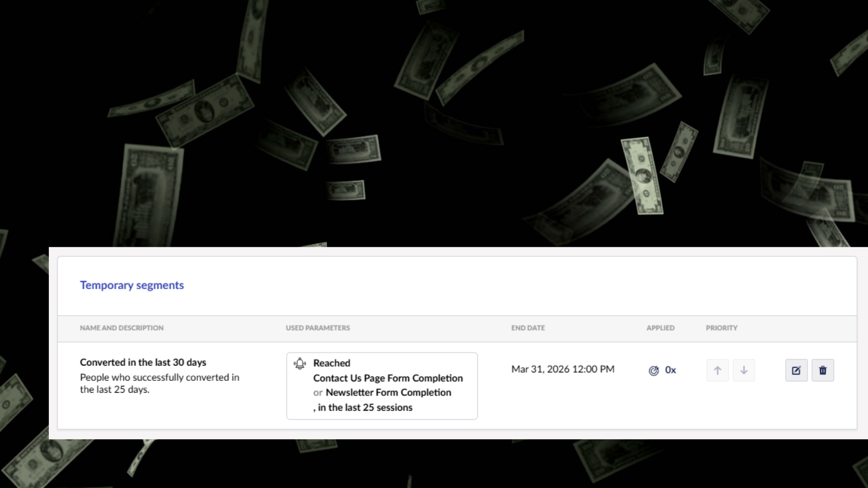Click the End Date column header

coord(528,328)
